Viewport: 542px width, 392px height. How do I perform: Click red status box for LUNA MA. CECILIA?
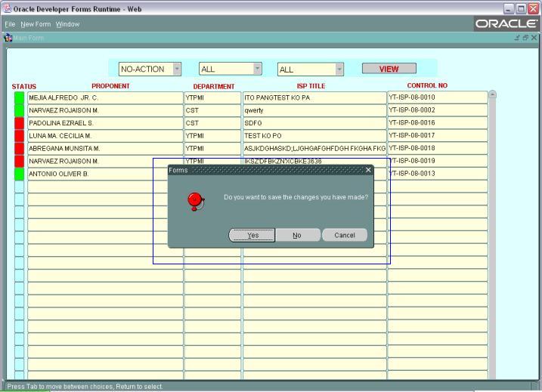20,136
